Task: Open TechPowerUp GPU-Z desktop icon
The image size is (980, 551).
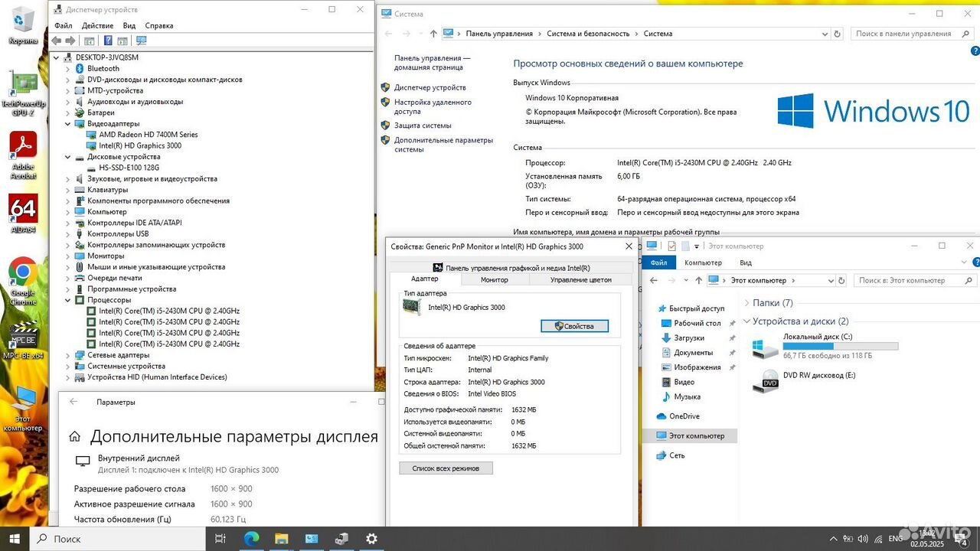Action: coord(23,93)
